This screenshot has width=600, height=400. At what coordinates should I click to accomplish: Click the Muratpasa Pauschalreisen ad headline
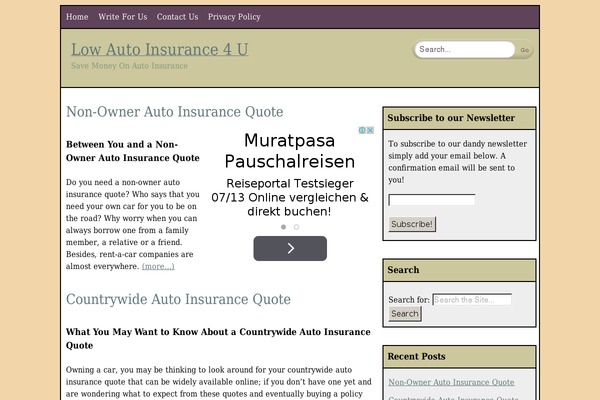[290, 151]
